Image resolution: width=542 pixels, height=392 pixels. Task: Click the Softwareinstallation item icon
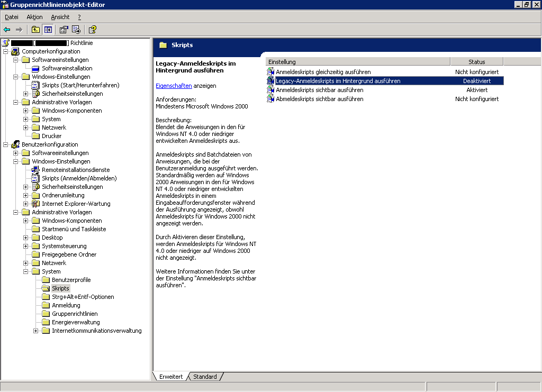click(x=35, y=68)
